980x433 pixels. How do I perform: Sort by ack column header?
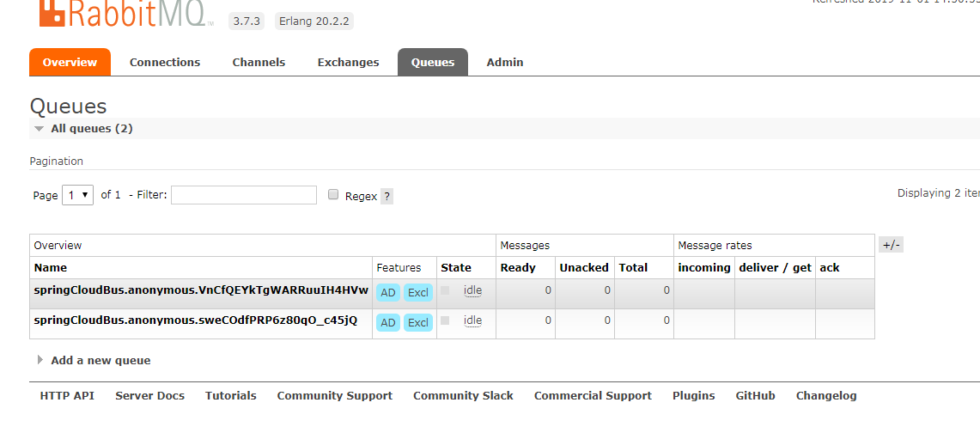click(830, 267)
